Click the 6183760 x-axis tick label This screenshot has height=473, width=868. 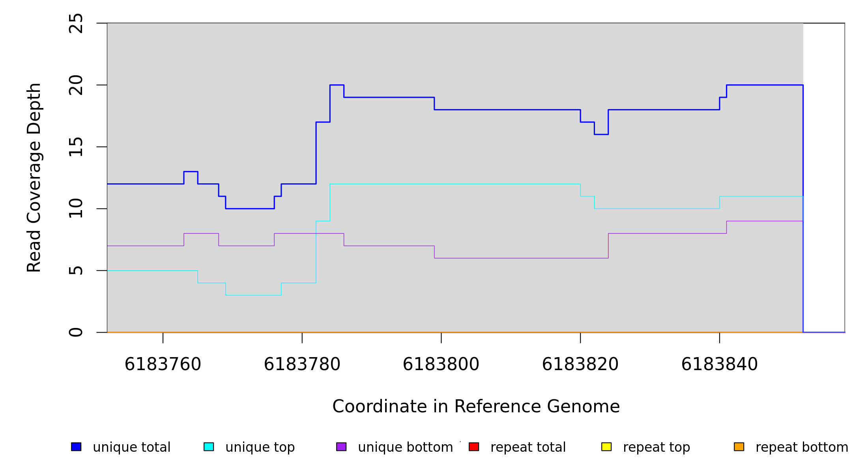tap(163, 364)
